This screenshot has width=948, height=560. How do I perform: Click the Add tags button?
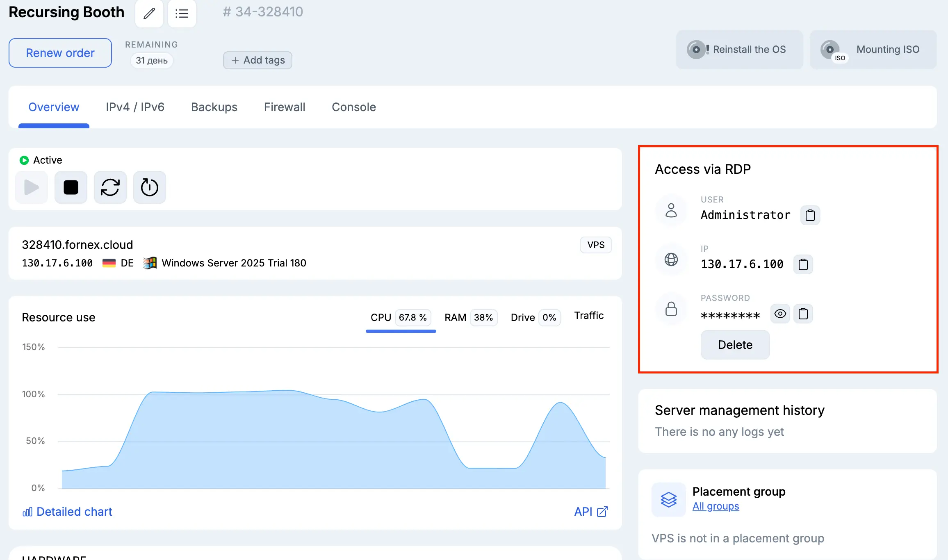[258, 60]
